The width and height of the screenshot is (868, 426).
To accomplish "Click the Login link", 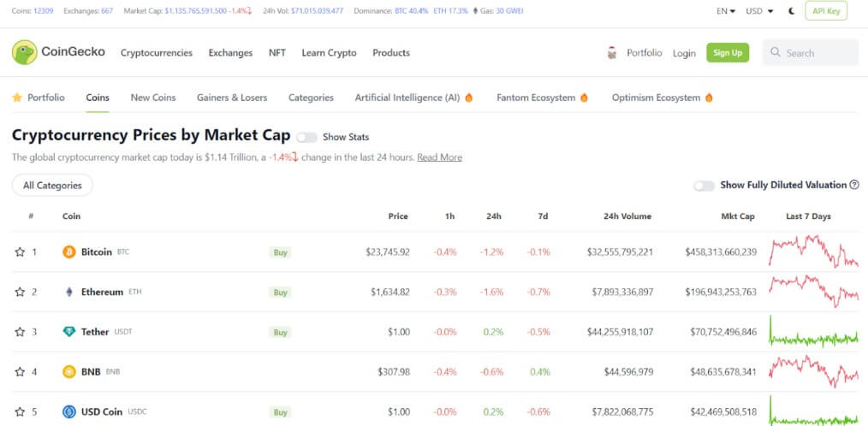I will point(684,53).
